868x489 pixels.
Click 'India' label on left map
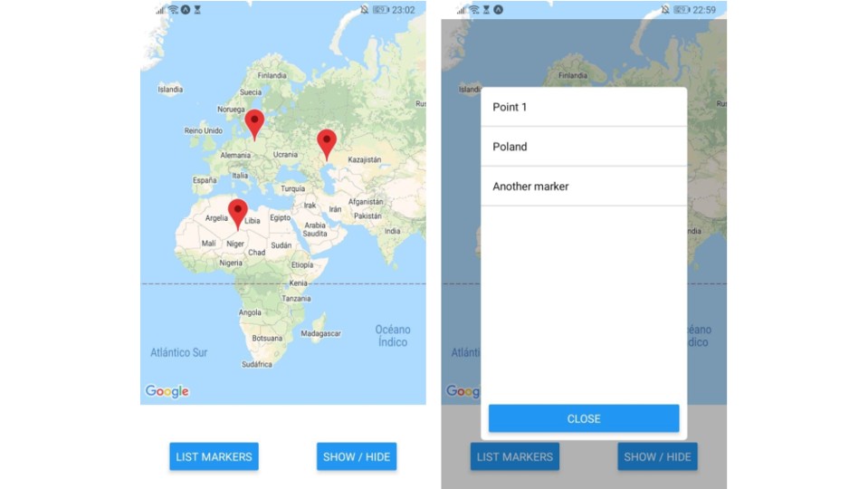(x=393, y=231)
